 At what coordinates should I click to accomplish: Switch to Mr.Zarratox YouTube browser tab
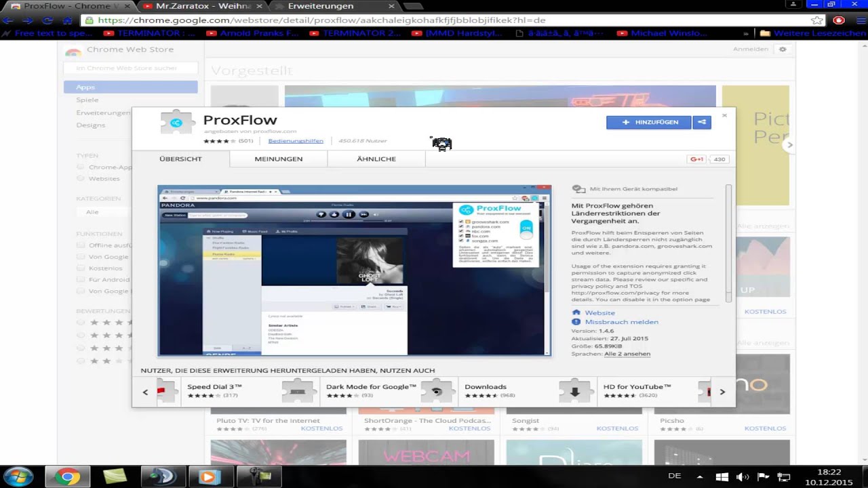click(203, 6)
